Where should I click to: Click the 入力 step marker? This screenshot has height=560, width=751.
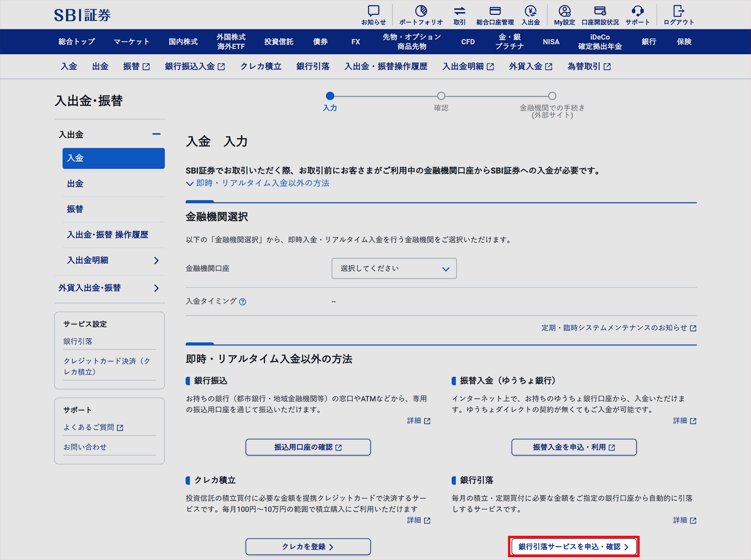pos(330,96)
